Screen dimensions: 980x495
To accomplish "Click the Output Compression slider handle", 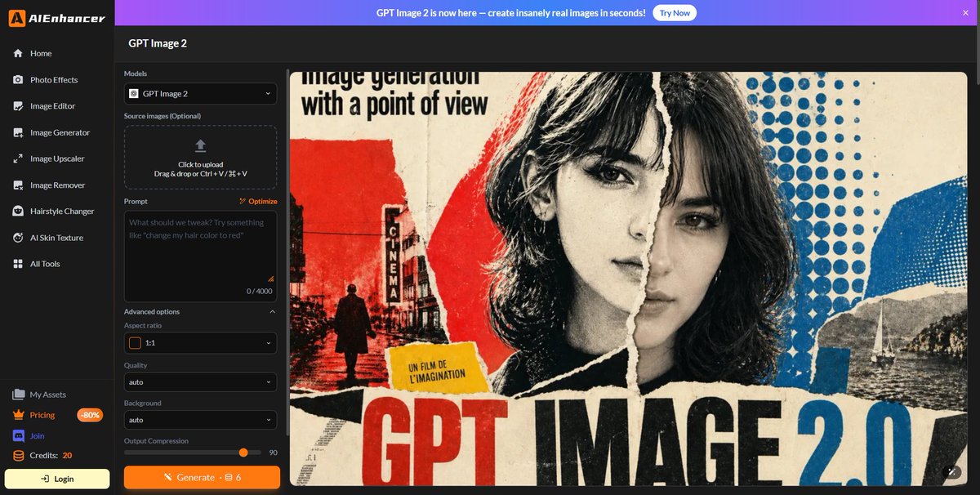I will (243, 453).
